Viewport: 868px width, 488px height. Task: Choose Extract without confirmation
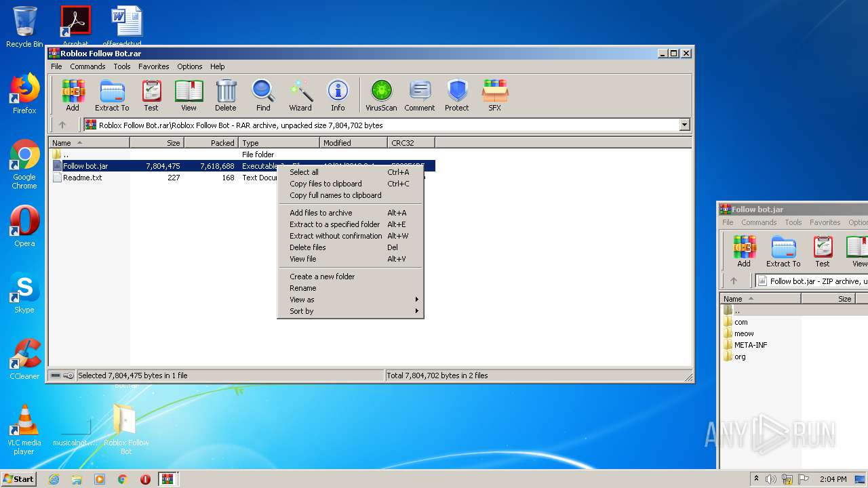(351, 236)
